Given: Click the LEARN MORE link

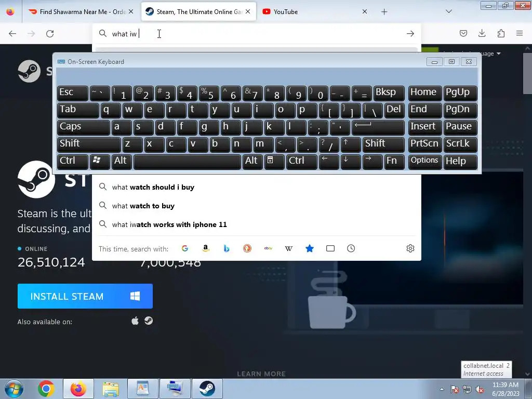Looking at the screenshot, I should click(x=261, y=374).
